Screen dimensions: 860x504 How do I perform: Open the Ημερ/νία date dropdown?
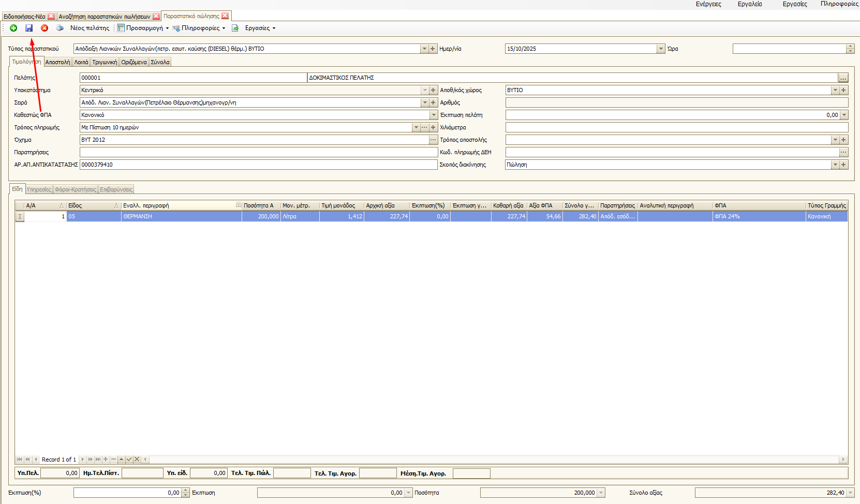point(661,49)
